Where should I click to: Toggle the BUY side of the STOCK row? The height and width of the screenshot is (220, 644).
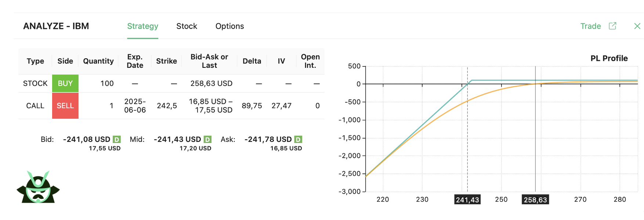65,83
